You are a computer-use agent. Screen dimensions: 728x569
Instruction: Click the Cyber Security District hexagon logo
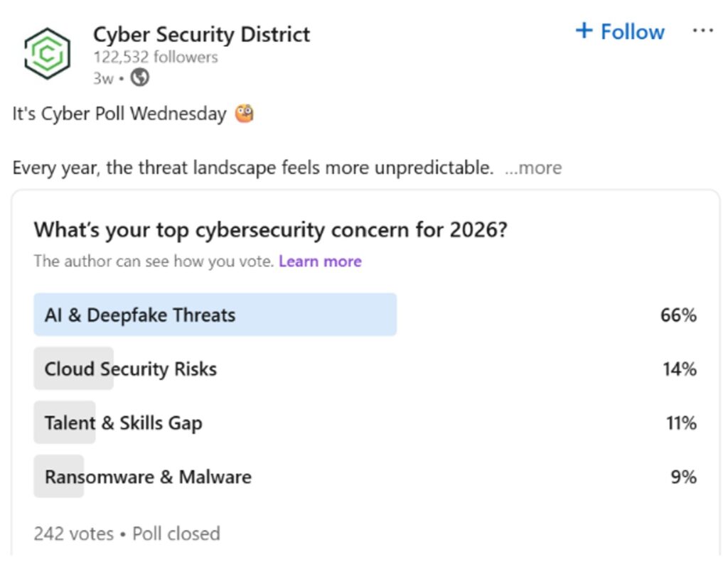tap(47, 53)
